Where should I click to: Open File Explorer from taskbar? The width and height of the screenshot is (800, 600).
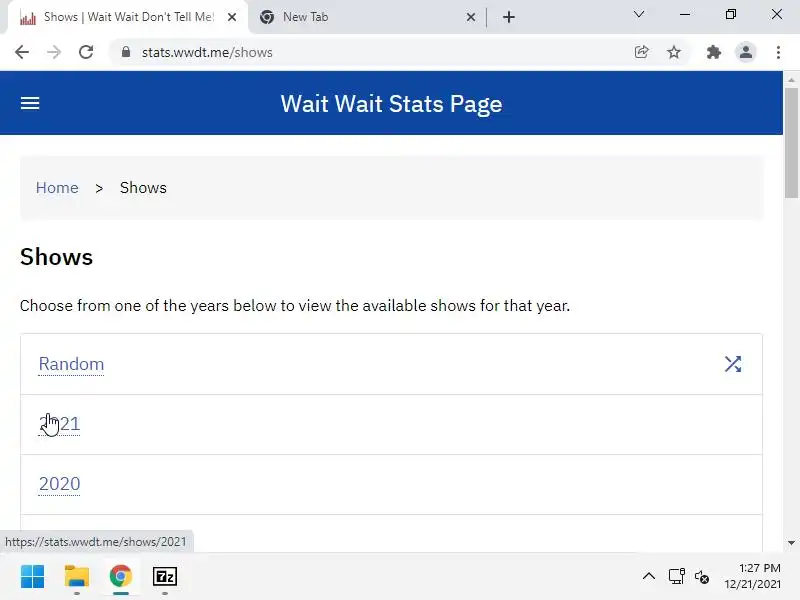tap(77, 577)
